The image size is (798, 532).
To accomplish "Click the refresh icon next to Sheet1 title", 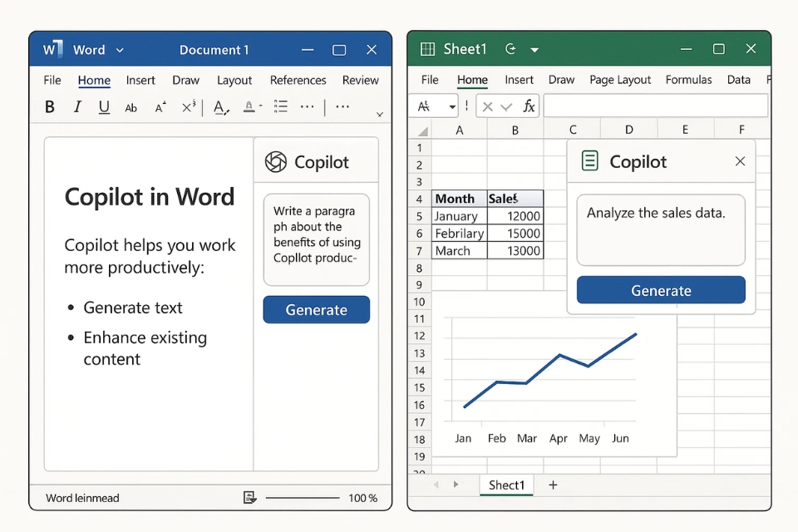I will (x=510, y=49).
